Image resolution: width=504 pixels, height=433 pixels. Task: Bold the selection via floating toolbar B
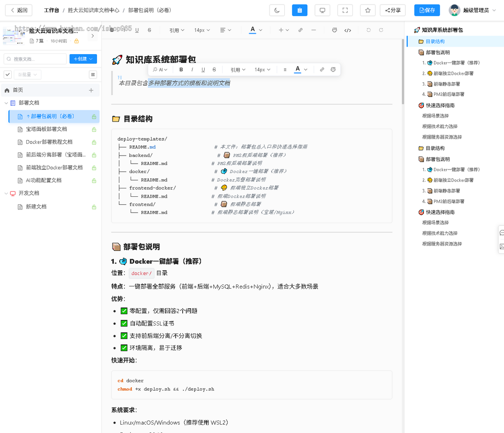click(181, 70)
